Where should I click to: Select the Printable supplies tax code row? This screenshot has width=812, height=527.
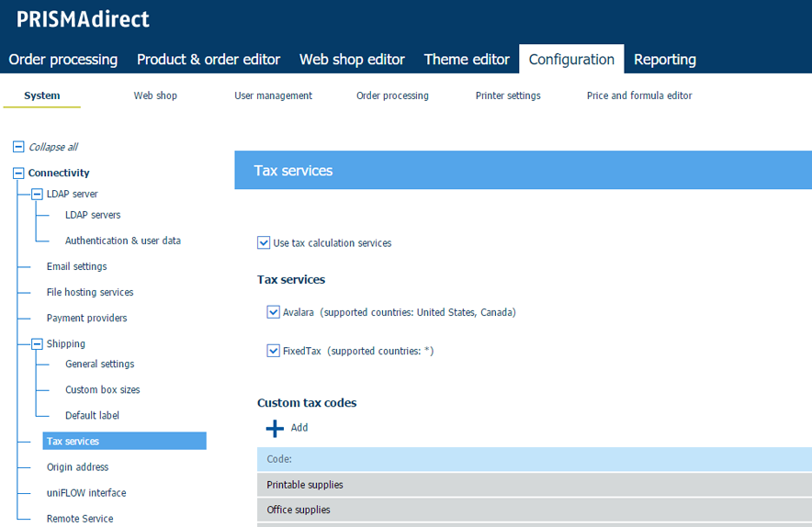533,485
